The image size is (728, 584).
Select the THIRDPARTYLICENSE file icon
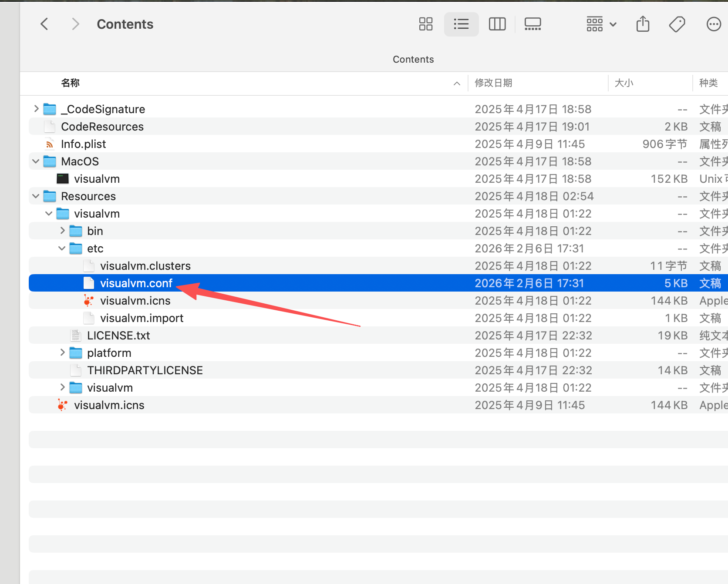(x=76, y=370)
